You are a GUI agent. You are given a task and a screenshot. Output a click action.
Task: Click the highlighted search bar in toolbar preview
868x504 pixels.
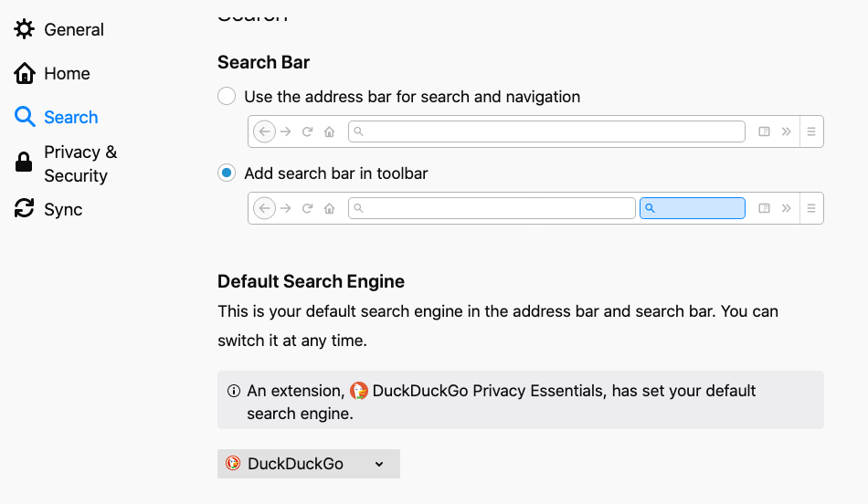(x=692, y=208)
